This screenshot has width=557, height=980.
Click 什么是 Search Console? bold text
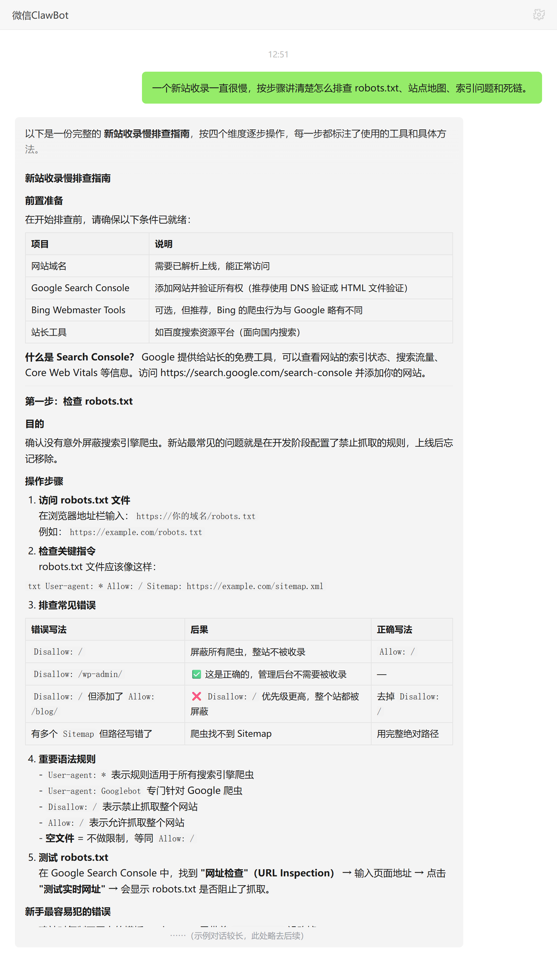tap(79, 357)
